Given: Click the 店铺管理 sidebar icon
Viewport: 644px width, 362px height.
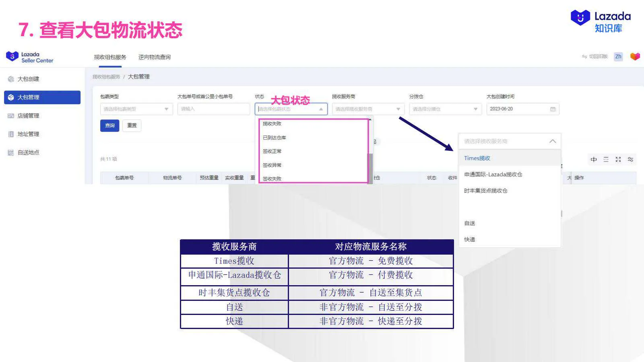Looking at the screenshot, I should (x=11, y=115).
